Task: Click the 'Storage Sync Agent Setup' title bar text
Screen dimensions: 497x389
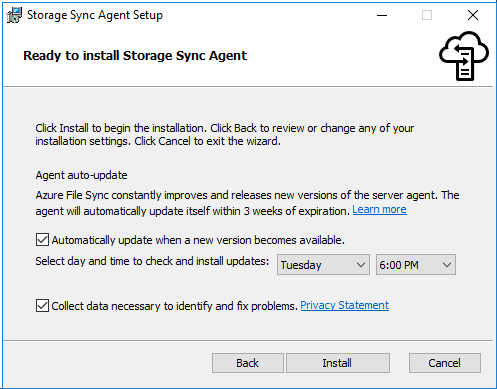Action: click(x=95, y=15)
